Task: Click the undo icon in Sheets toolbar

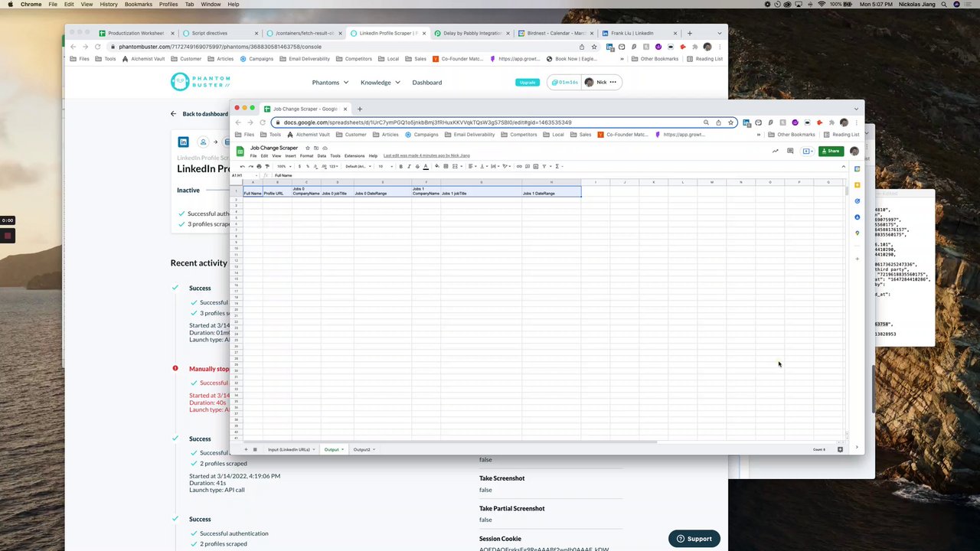Action: pyautogui.click(x=242, y=166)
